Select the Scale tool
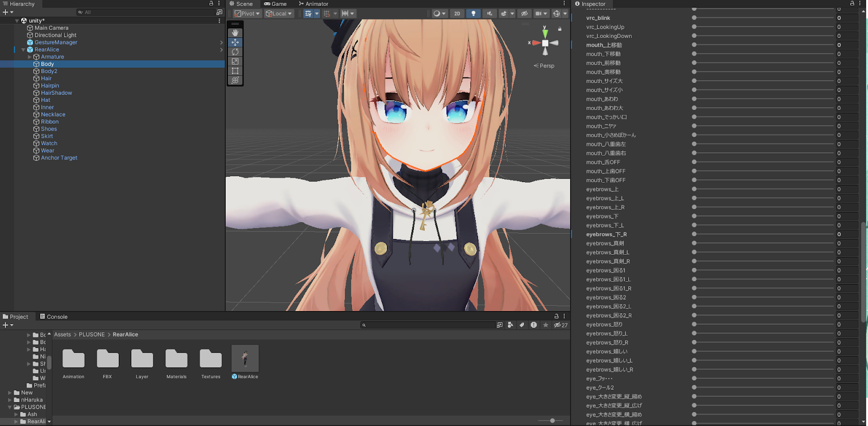The width and height of the screenshot is (868, 426). pos(235,61)
